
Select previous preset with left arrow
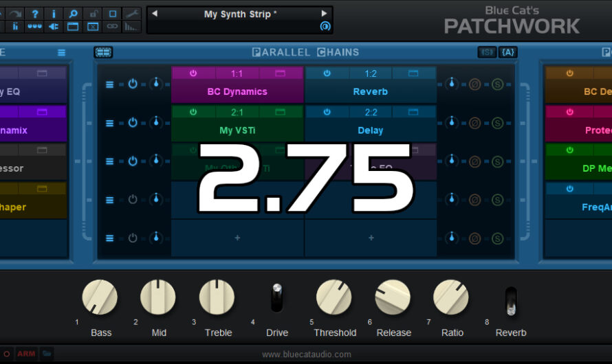pos(155,13)
